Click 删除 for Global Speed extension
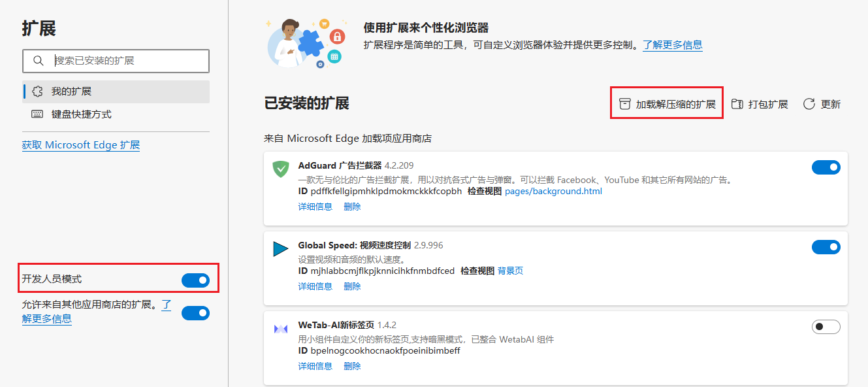Image resolution: width=868 pixels, height=387 pixels. pyautogui.click(x=352, y=286)
